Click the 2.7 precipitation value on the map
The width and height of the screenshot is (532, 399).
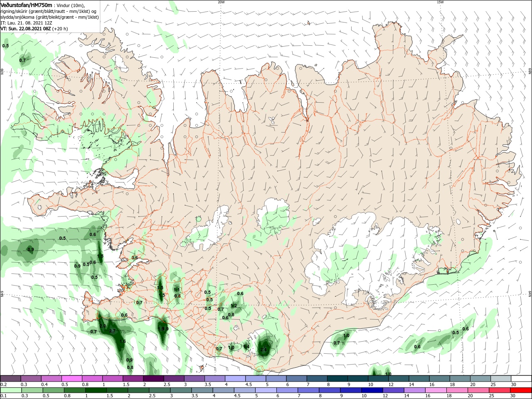tap(112, 331)
